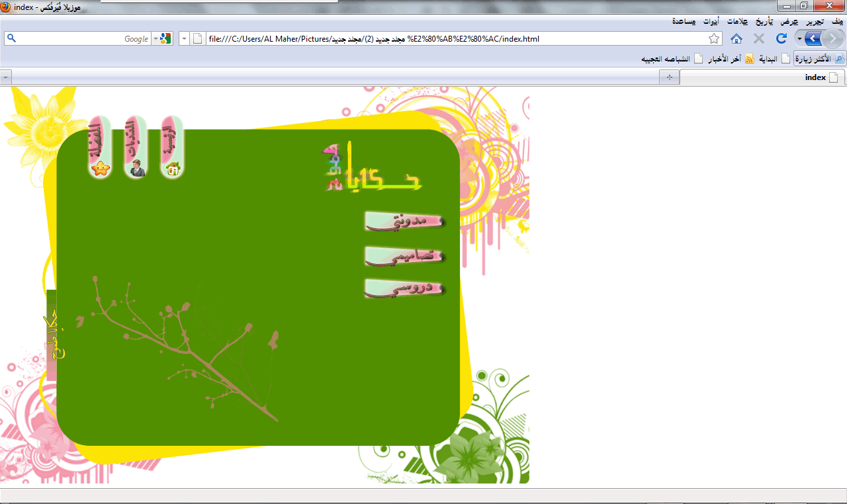Click the magnifier icon in search box
The width and height of the screenshot is (847, 504).
pos(11,39)
